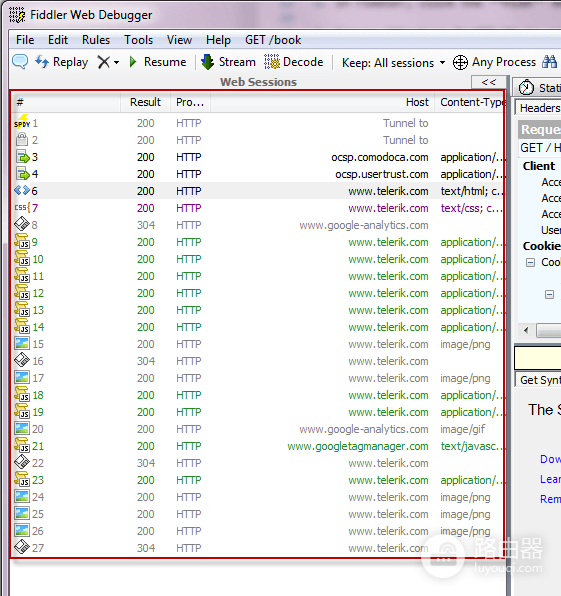Click the Resume green play icon
This screenshot has height=596, width=561.
click(x=133, y=62)
